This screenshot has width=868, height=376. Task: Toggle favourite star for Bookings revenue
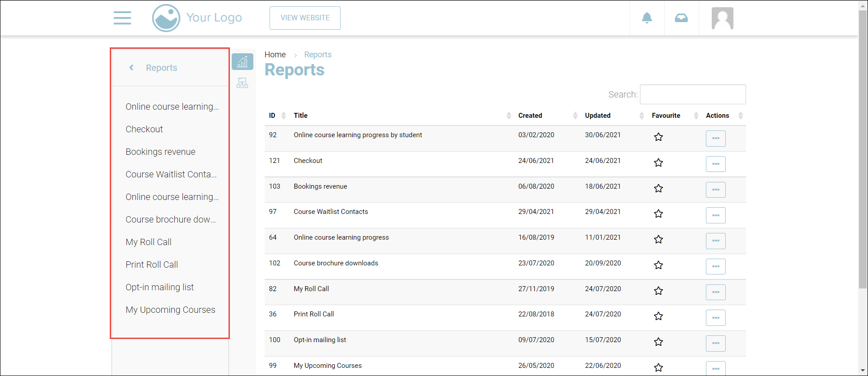[x=658, y=188]
